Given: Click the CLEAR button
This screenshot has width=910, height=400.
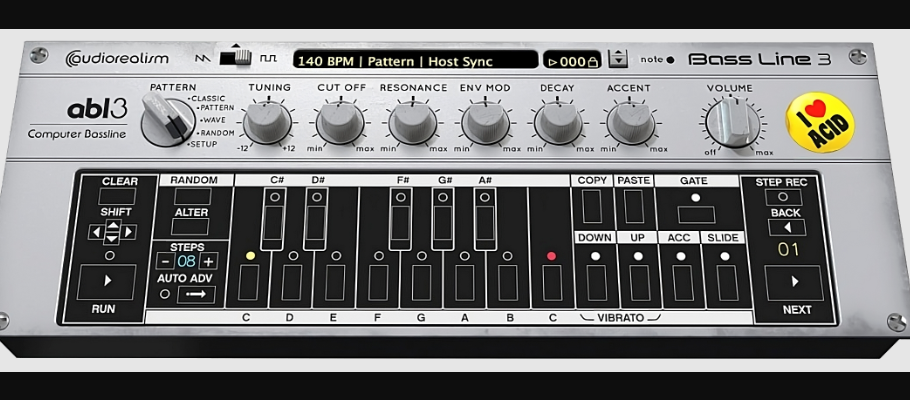Looking at the screenshot, I should click(x=117, y=196).
